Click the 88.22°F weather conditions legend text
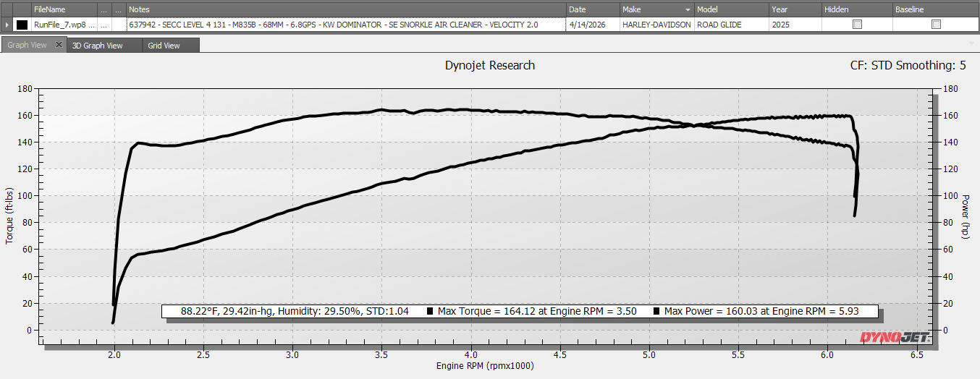This screenshot has height=379, width=980. 295,312
